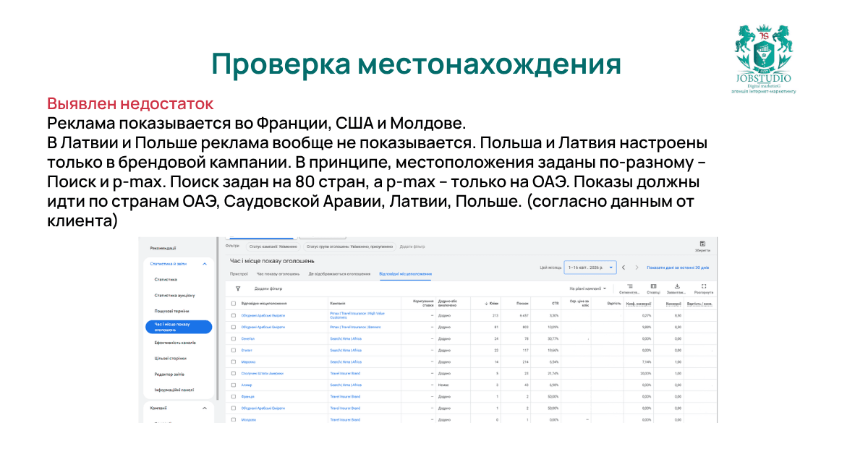Check the Молдова row checkbox

(x=234, y=419)
